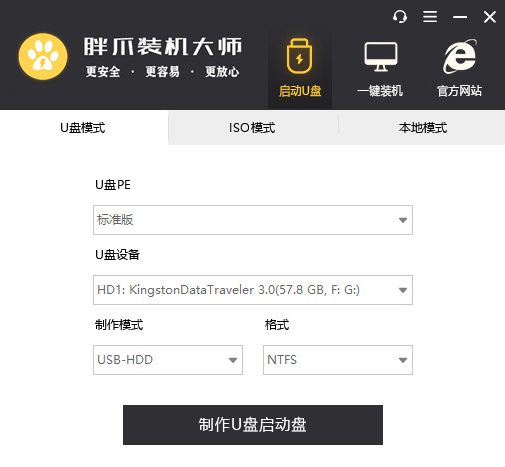Click the U盘设备 label

point(117,255)
